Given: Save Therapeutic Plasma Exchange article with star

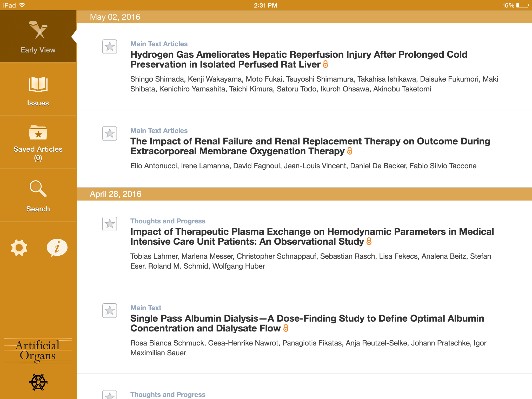Looking at the screenshot, I should click(x=110, y=224).
